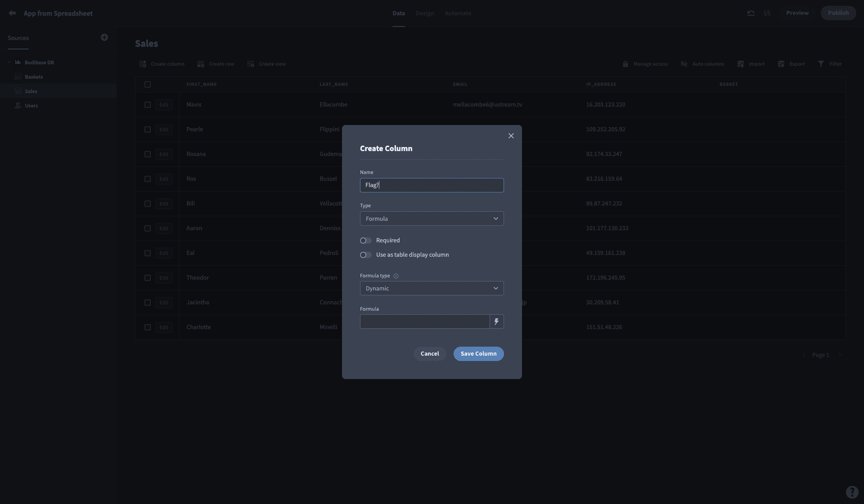Click the redo icon in top bar
The width and height of the screenshot is (864, 504).
point(767,13)
